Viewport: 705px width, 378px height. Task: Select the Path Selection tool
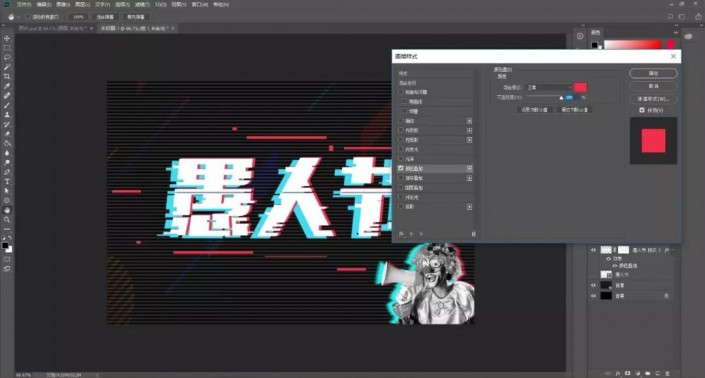click(x=7, y=191)
